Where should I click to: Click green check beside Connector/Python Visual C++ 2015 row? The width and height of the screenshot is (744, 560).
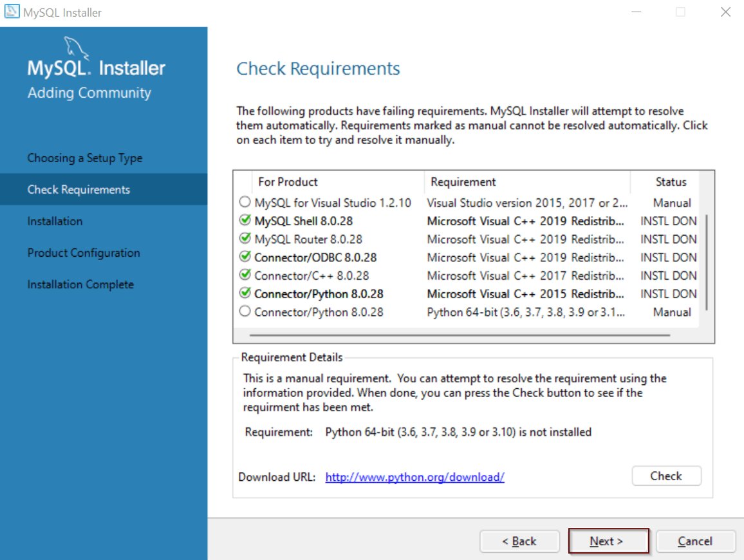pyautogui.click(x=245, y=294)
